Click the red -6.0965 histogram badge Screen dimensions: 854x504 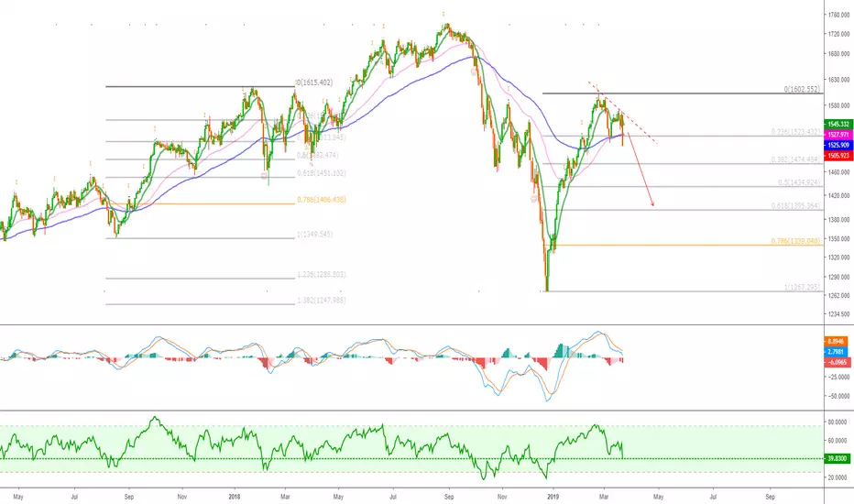pyautogui.click(x=836, y=362)
